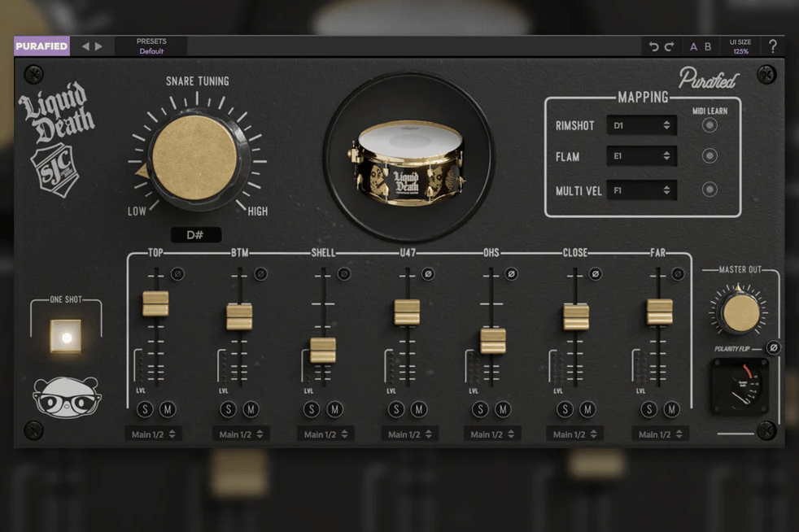This screenshot has width=799, height=532.
Task: Redo the last change
Action: pos(670,46)
